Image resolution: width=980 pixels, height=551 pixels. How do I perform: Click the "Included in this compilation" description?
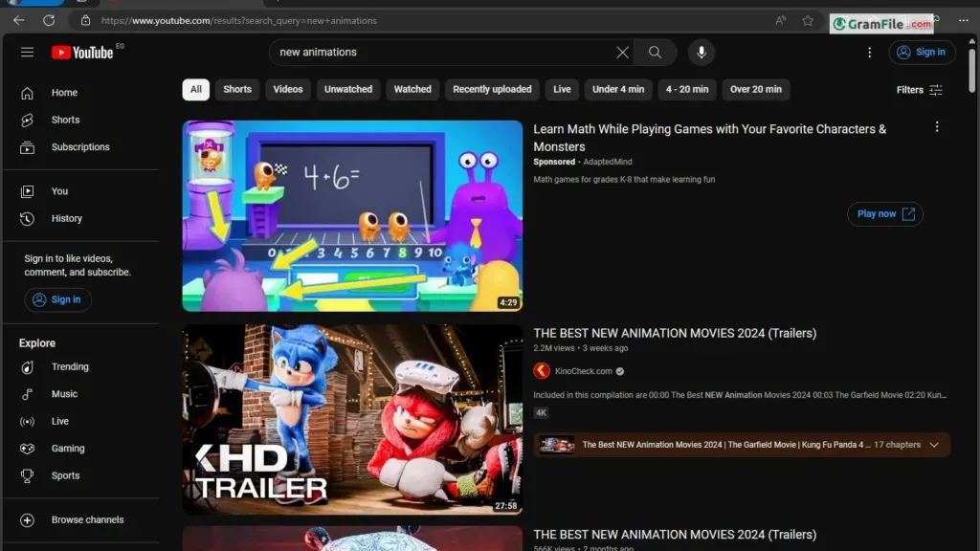pyautogui.click(x=740, y=395)
